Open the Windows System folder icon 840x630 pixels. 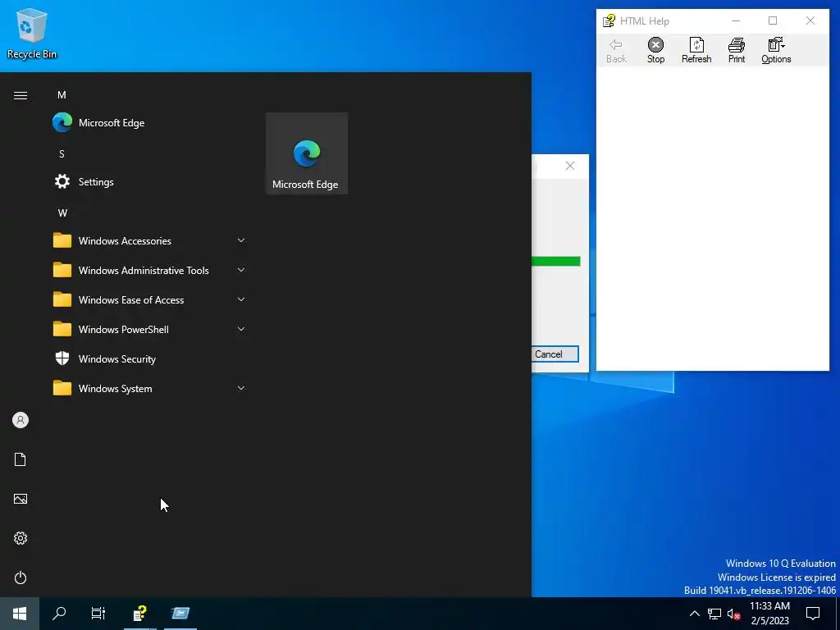click(x=62, y=388)
